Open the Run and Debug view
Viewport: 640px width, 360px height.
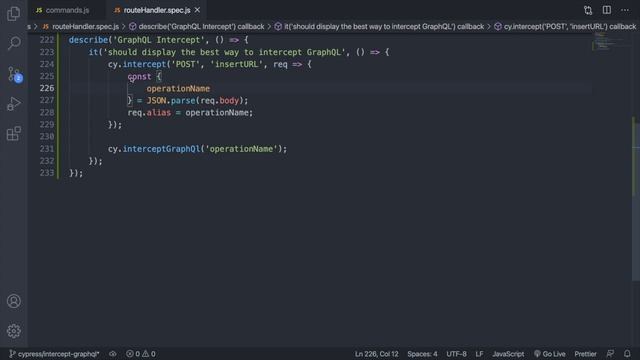pos(13,104)
